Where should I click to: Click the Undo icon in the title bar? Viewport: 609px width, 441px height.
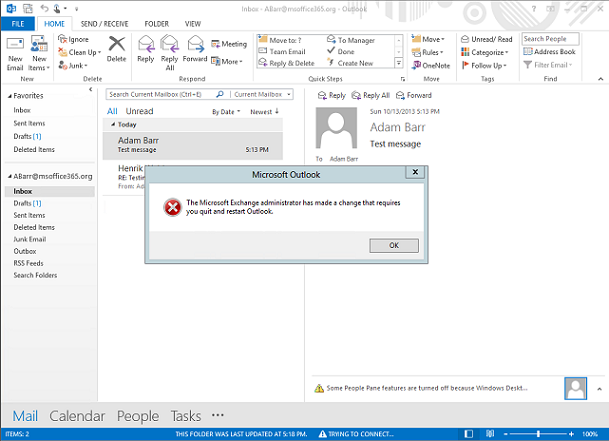click(x=44, y=8)
